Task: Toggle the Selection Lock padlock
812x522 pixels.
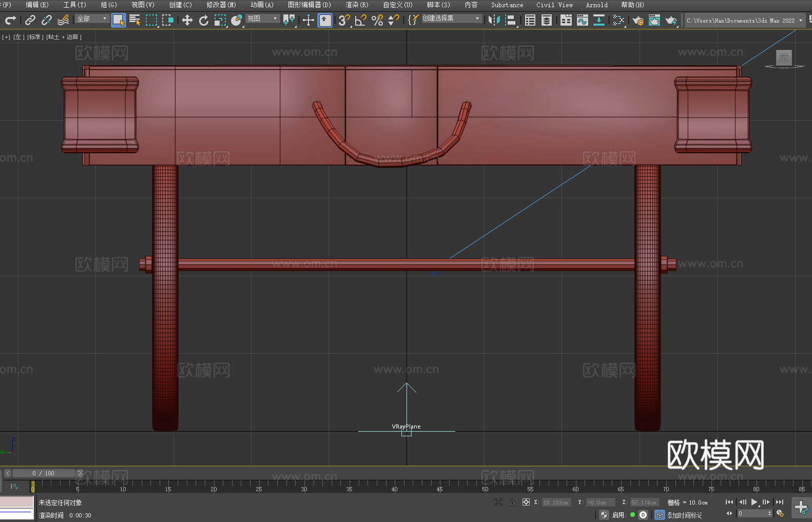Action: (512, 502)
